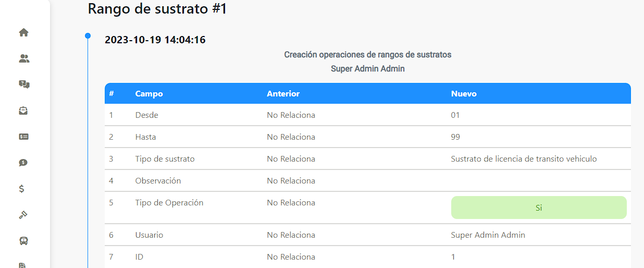Click the 2023-10-19 14:04:16 timestamp
The height and width of the screenshot is (268, 644).
coord(155,40)
